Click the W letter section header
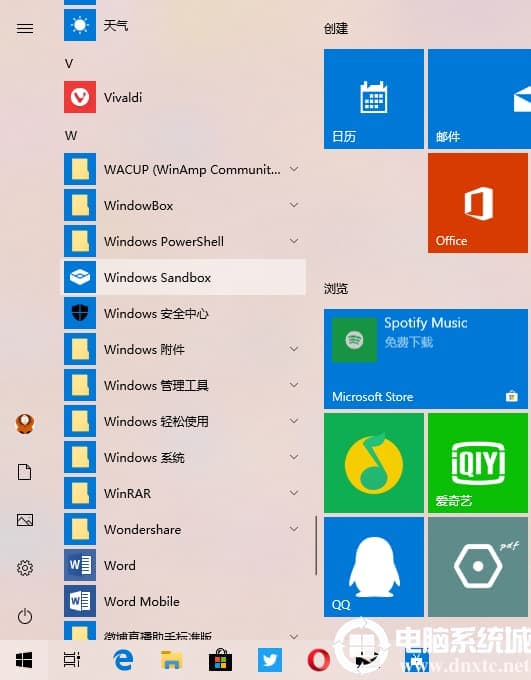Viewport: 531px width, 680px height. click(x=71, y=136)
